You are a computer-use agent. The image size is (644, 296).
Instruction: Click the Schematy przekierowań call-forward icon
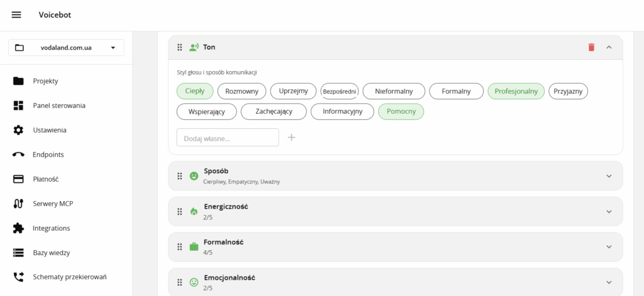coord(18,277)
